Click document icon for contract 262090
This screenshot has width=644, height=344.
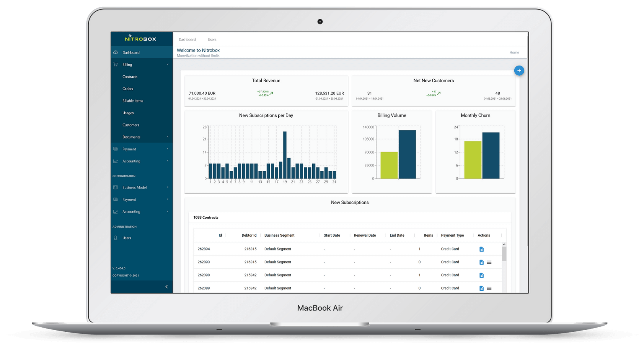(x=481, y=275)
